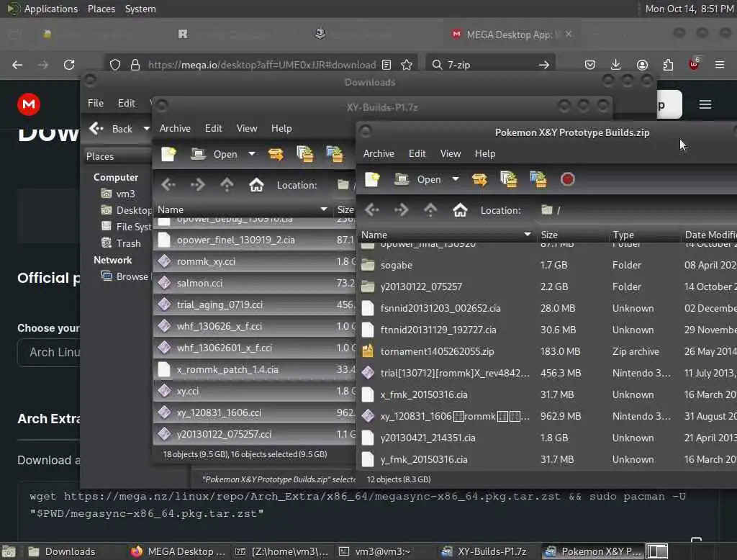Open Places menu in top panel

[101, 9]
